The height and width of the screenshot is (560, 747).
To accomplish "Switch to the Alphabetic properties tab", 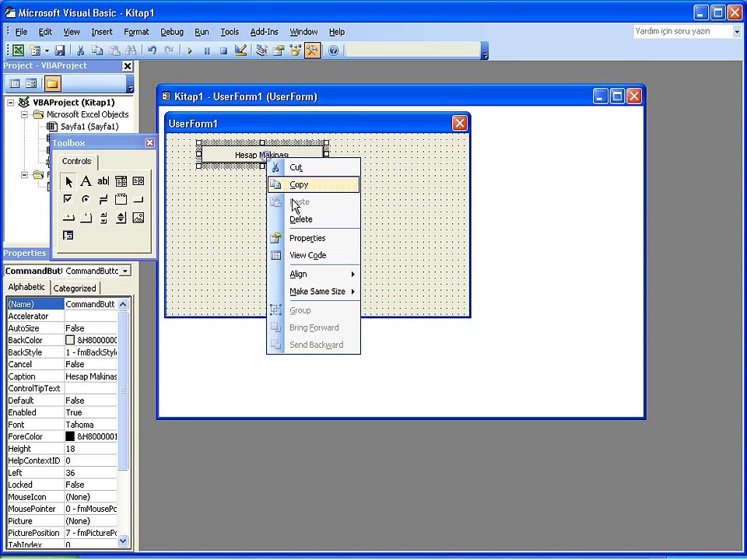I will click(x=26, y=287).
